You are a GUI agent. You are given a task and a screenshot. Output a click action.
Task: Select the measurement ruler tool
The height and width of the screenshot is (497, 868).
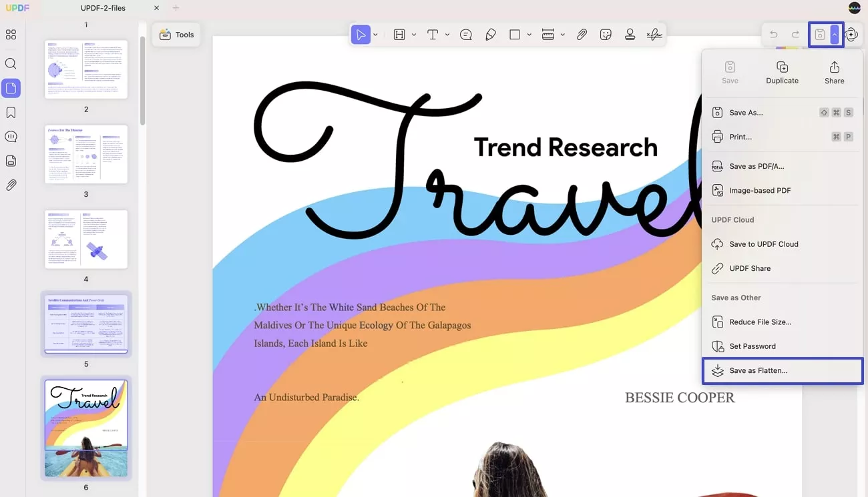coord(548,35)
